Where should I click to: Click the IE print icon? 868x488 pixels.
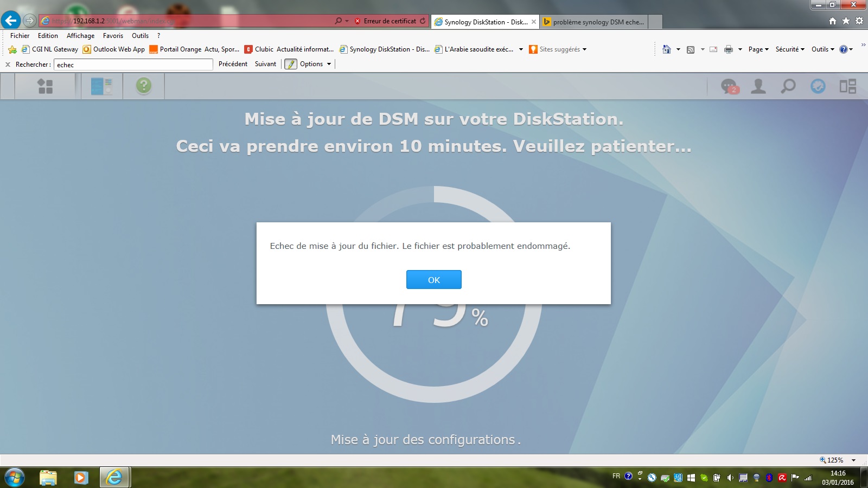728,49
